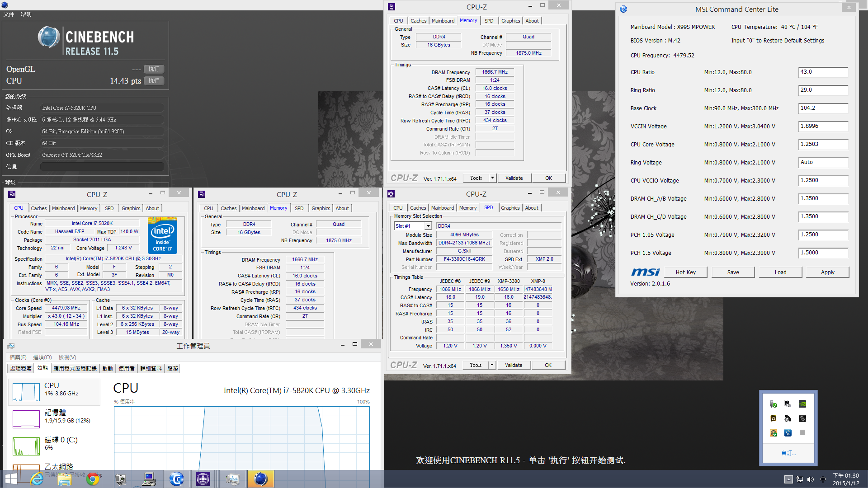Open SPD tab in middle CPU-Z Memory window
Screen dimensions: 868x488
pos(299,208)
